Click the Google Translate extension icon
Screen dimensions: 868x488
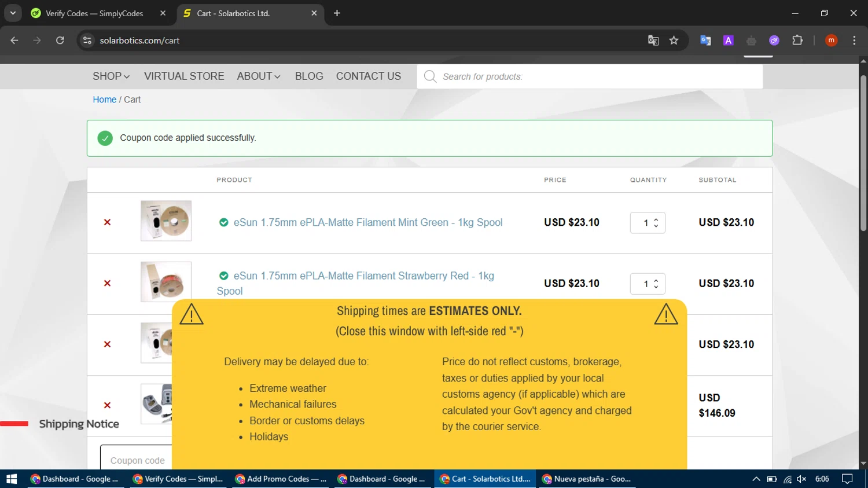pos(705,41)
